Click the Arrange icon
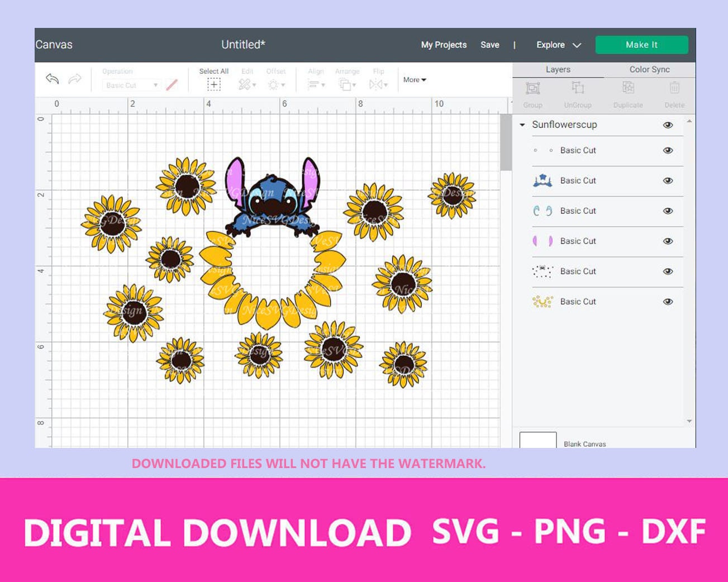The height and width of the screenshot is (582, 728). [x=345, y=84]
